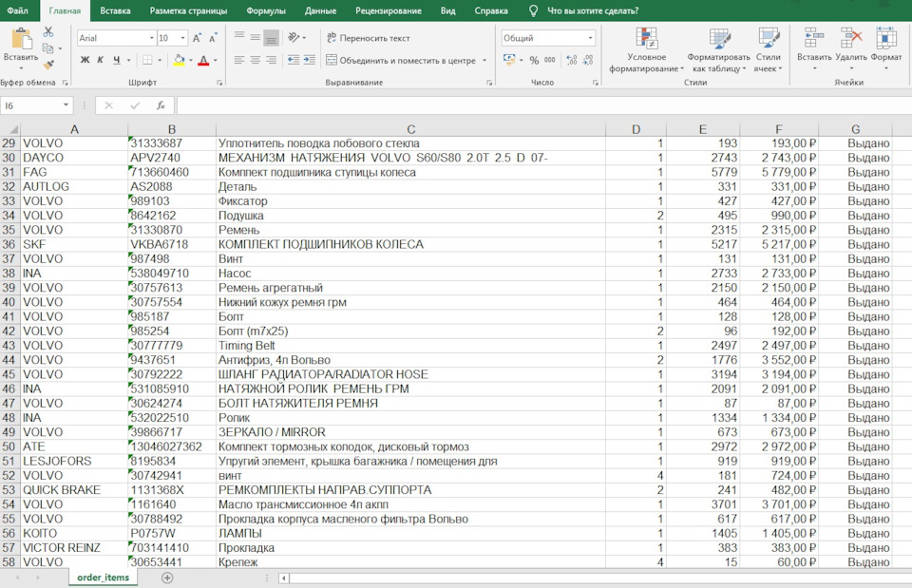Image resolution: width=912 pixels, height=588 pixels.
Task: Click the Copy icon
Action: [48, 48]
